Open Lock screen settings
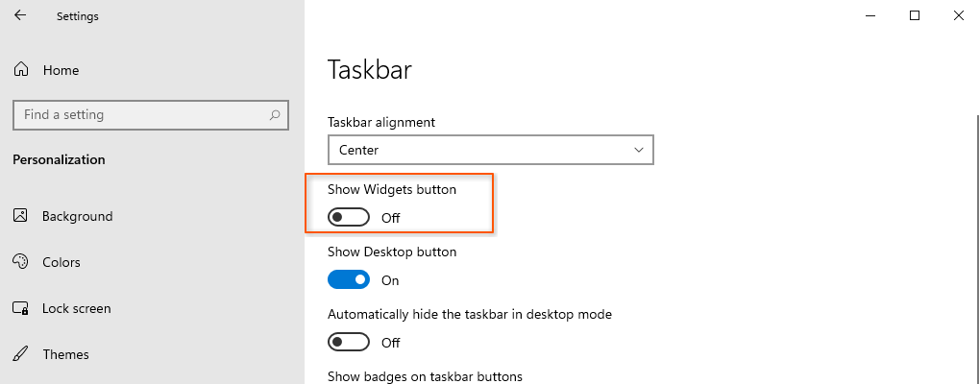This screenshot has width=980, height=384. [x=76, y=308]
